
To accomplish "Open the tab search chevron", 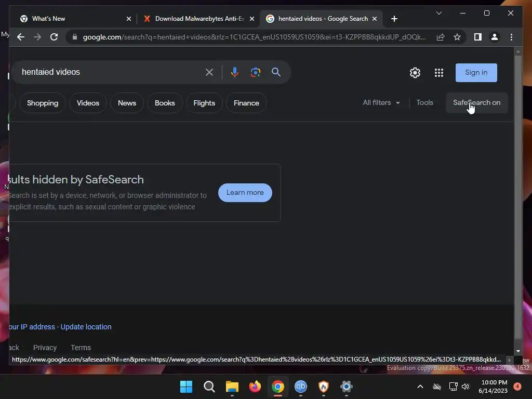I will pyautogui.click(x=438, y=13).
